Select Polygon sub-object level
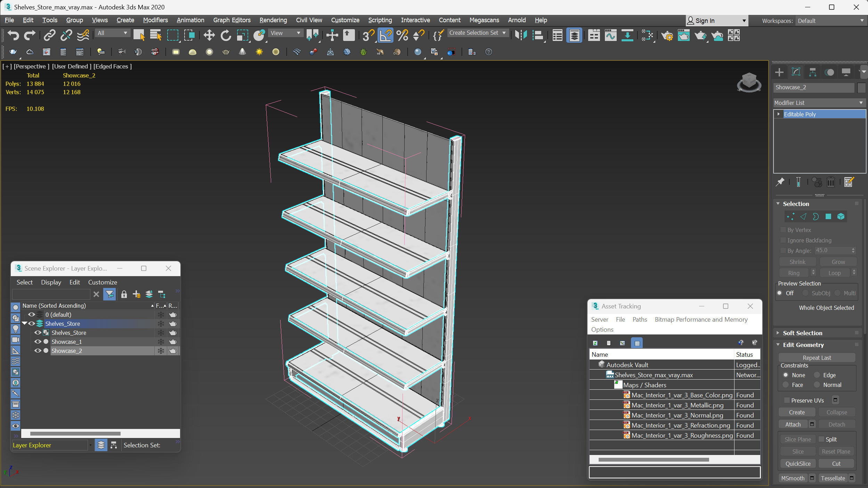The height and width of the screenshot is (488, 868). coord(828,217)
